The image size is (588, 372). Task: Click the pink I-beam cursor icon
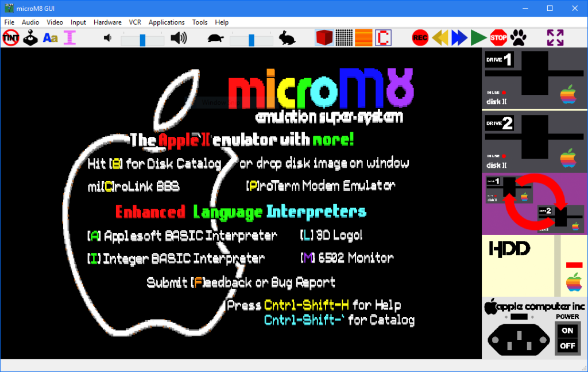(69, 38)
